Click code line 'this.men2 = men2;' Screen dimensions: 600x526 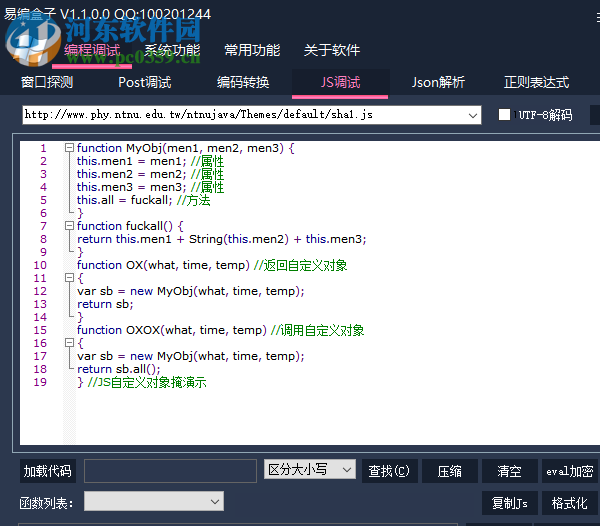[x=132, y=174]
